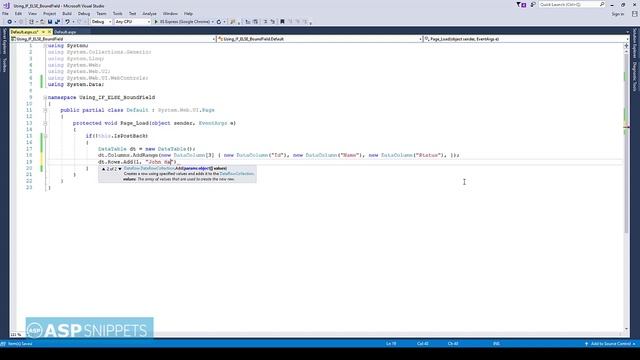Open the Toolbox side tab

pos(4,65)
